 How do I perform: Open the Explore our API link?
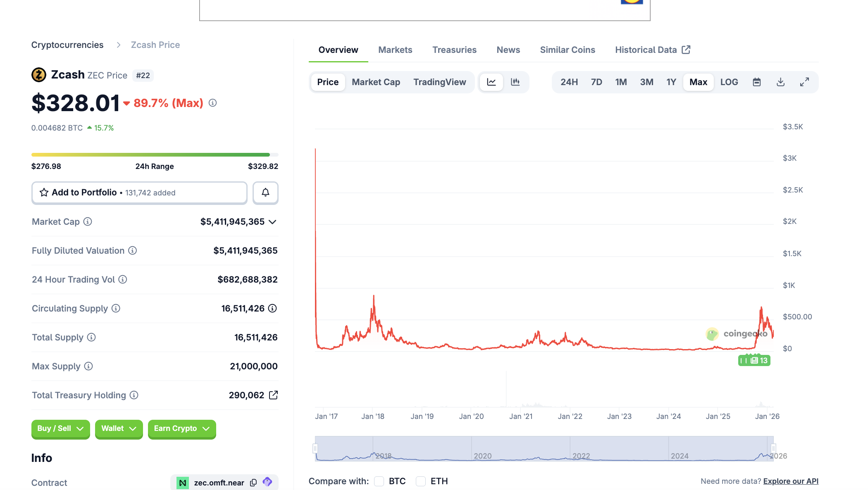tap(790, 481)
